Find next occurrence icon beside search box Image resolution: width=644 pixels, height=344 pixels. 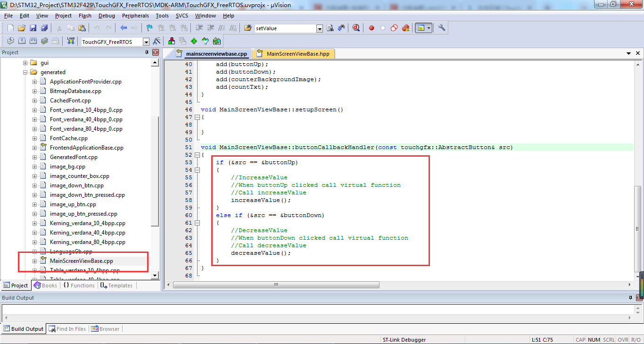[x=330, y=28]
